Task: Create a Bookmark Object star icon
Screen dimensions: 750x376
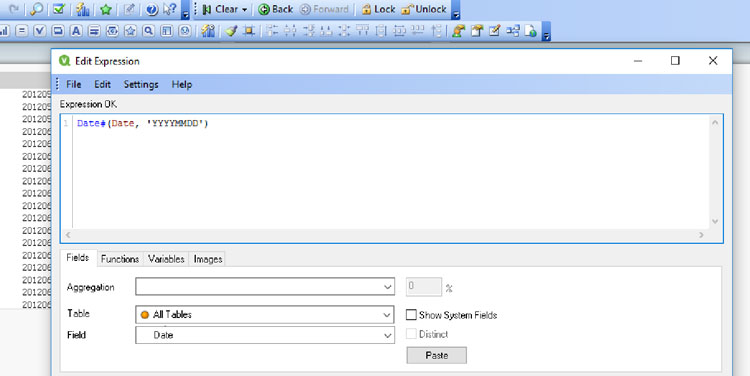Action: (131, 31)
